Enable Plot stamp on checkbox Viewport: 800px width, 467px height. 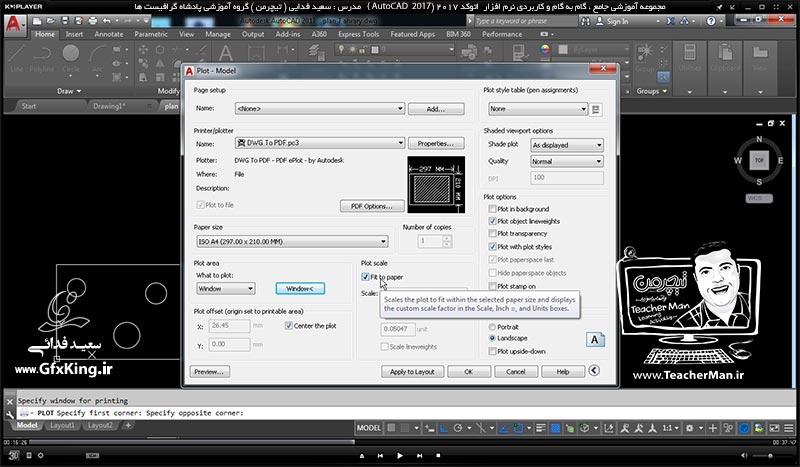pos(492,286)
